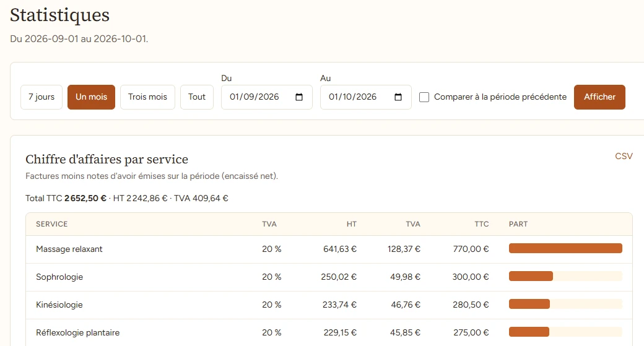Focus the Du date 01/09/2026 field
Screen dimensions: 644x346
pyautogui.click(x=266, y=97)
